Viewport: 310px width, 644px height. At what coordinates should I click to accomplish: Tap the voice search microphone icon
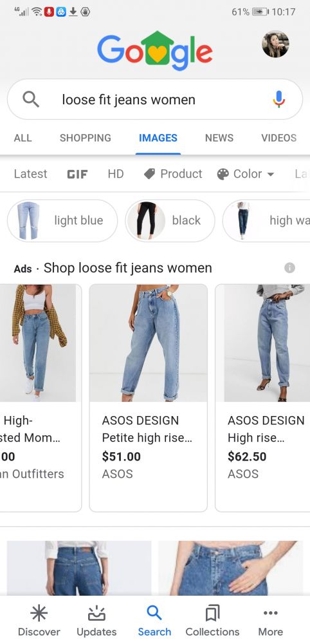[279, 99]
